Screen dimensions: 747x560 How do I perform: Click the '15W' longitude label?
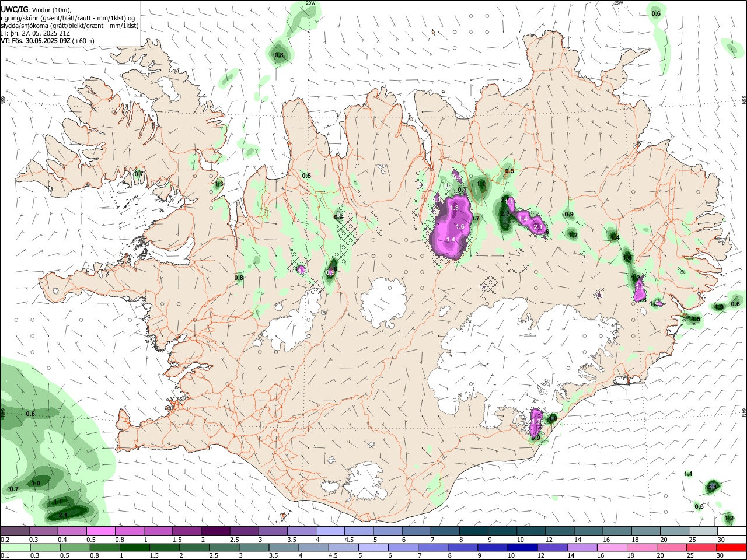click(x=618, y=3)
